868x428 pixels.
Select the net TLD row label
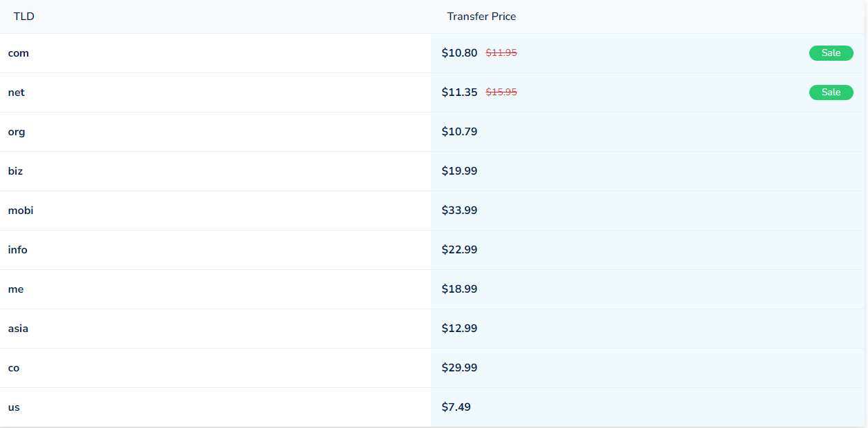pos(17,93)
